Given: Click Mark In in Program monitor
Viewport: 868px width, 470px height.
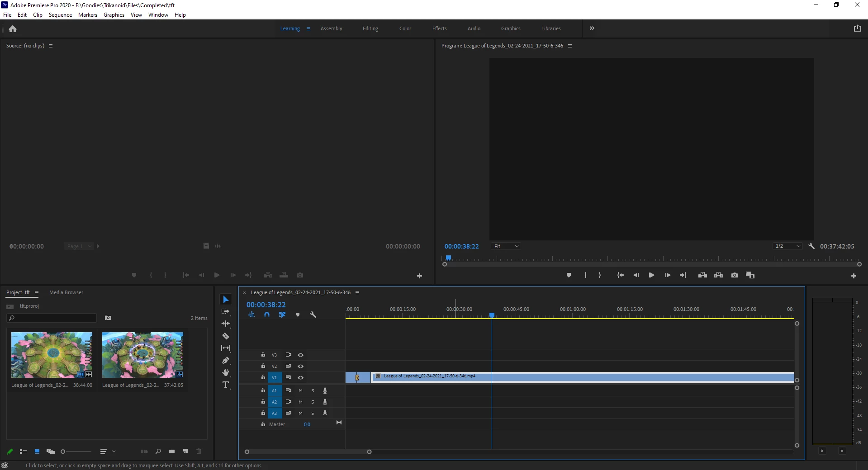Looking at the screenshot, I should point(585,275).
